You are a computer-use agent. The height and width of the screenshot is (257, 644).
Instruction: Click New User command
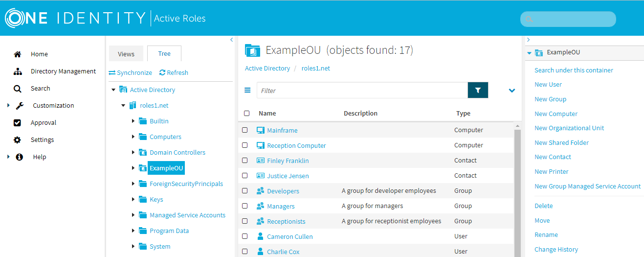(548, 85)
